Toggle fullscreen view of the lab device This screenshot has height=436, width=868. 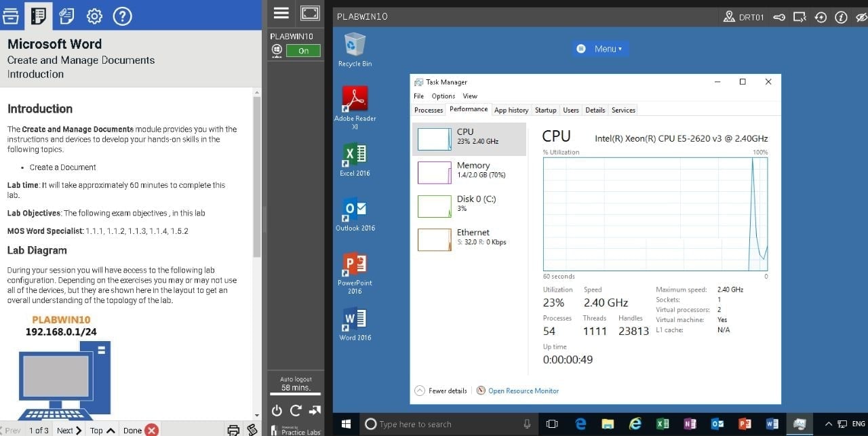[x=309, y=14]
